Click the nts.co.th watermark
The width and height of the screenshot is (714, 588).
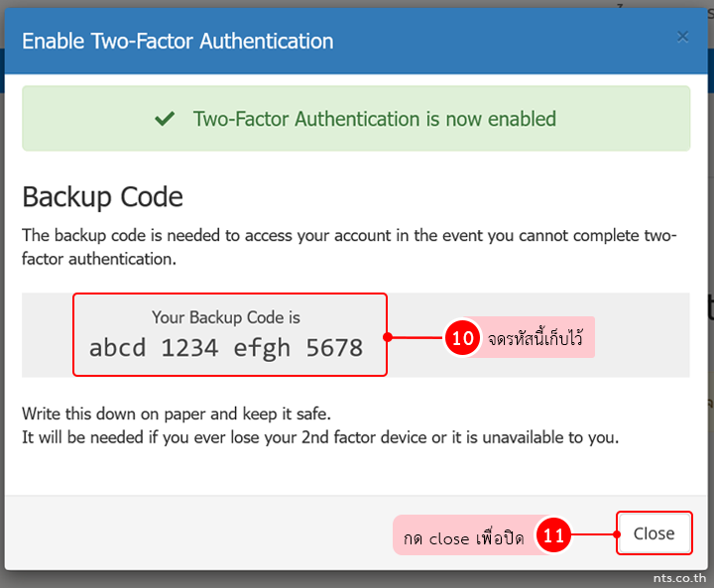coord(679,578)
